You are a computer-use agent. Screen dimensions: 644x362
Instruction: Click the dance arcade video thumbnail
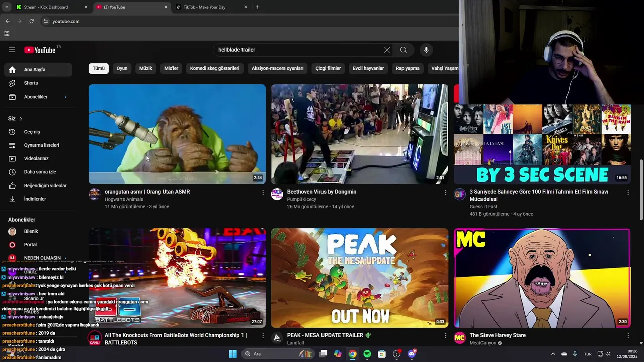(x=360, y=134)
